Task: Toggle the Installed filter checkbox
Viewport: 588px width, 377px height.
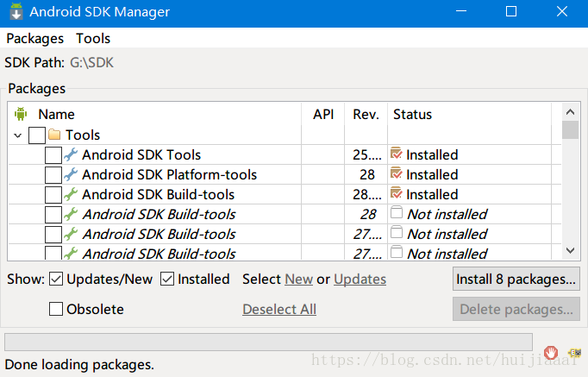Action: (x=167, y=280)
